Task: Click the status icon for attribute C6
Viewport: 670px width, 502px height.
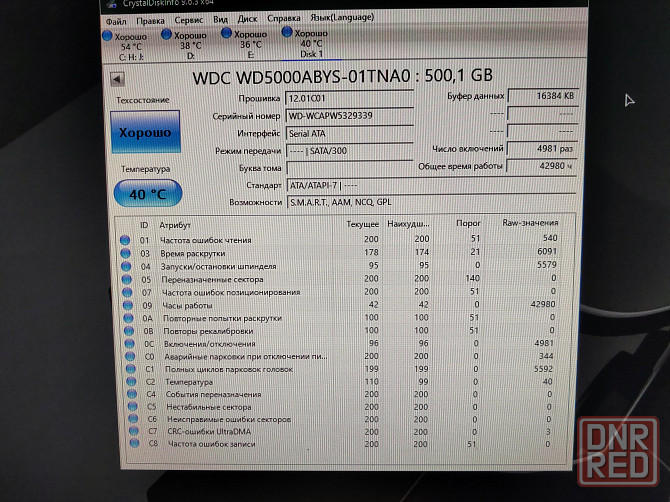Action: (133, 419)
